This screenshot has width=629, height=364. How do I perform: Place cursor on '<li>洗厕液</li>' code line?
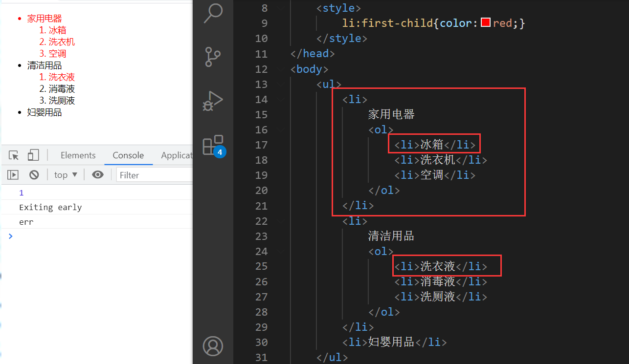tap(441, 297)
